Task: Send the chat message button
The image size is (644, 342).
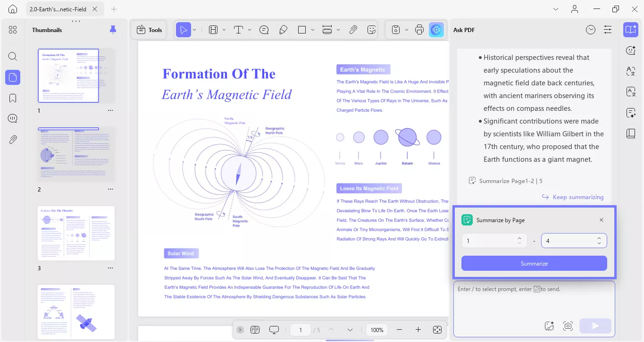Action: tap(595, 325)
